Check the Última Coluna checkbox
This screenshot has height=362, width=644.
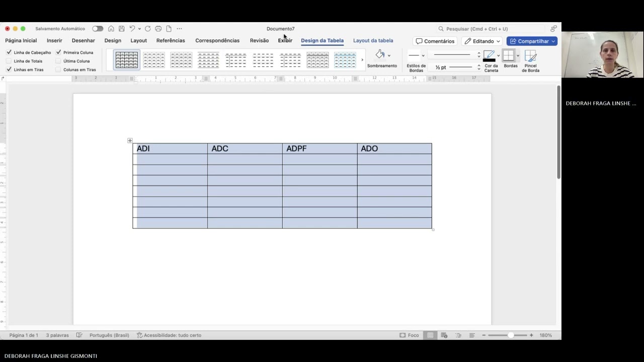58,61
